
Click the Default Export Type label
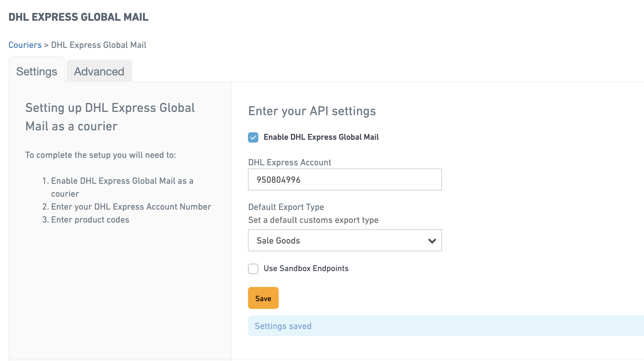(286, 207)
